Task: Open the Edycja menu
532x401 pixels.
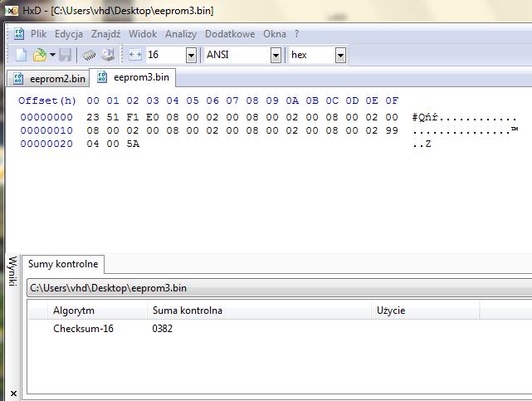Action: pyautogui.click(x=69, y=34)
